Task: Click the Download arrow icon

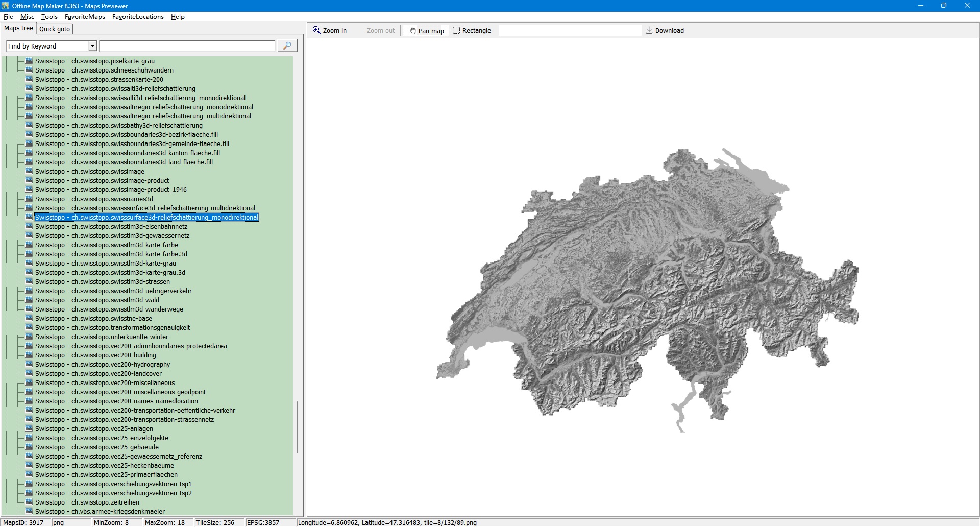Action: tap(649, 30)
